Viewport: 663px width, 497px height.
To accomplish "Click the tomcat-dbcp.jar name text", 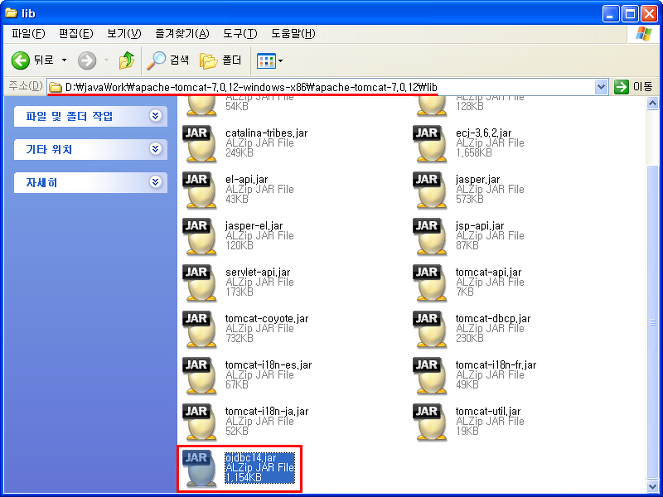I will click(x=493, y=318).
